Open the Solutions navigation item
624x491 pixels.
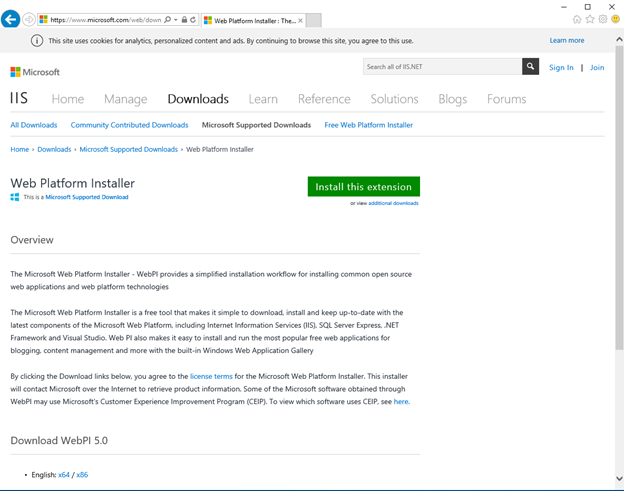(x=394, y=99)
